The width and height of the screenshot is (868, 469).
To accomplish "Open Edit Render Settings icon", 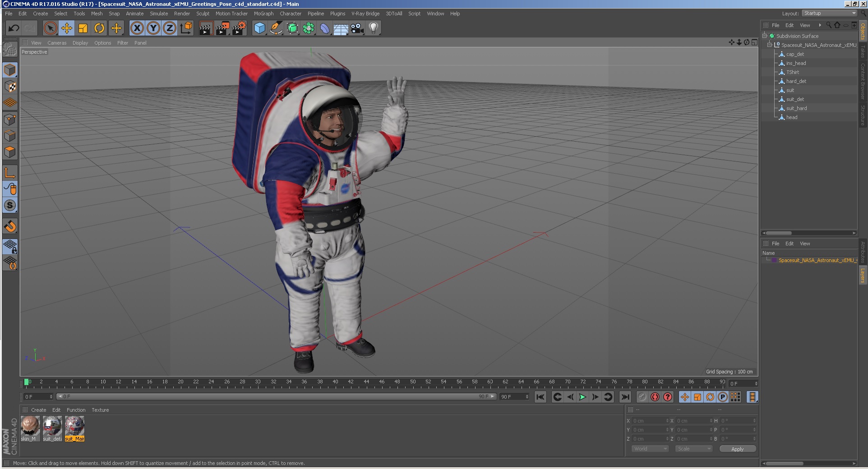I will [239, 28].
